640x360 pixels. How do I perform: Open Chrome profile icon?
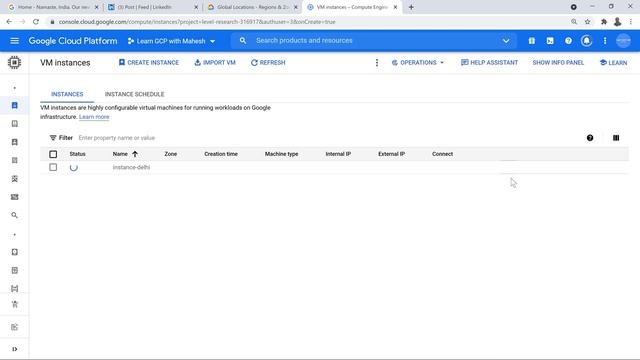coord(617,22)
